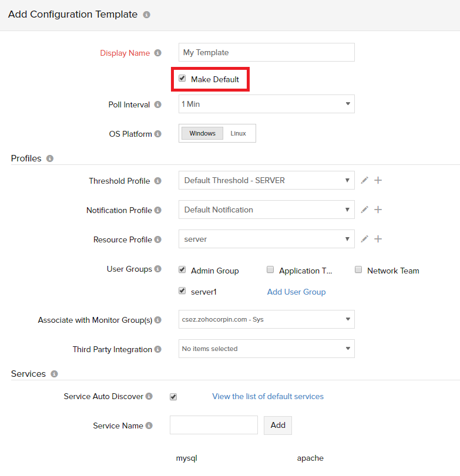Screen dimensions: 460x476
Task: Click inside the Service Name input field
Action: [213, 425]
